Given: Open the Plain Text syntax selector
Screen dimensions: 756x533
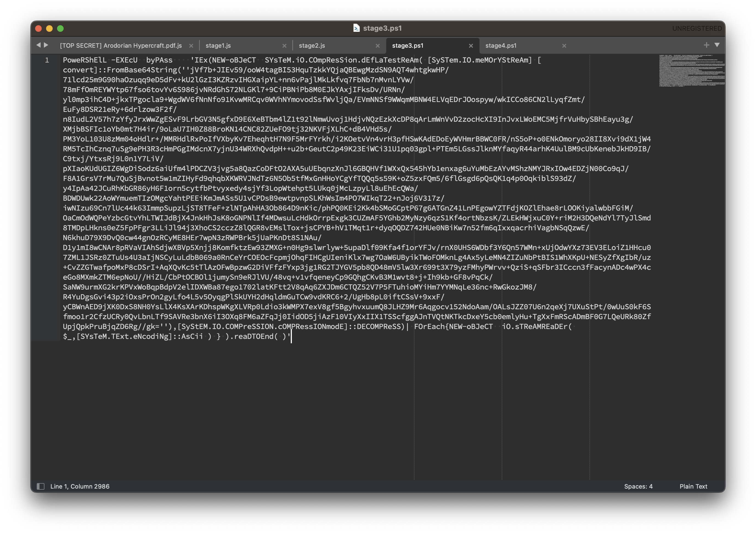Looking at the screenshot, I should click(693, 486).
